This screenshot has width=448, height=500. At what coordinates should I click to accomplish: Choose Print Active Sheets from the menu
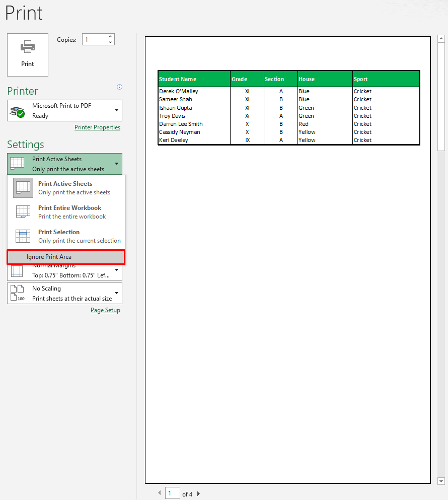[x=65, y=188]
